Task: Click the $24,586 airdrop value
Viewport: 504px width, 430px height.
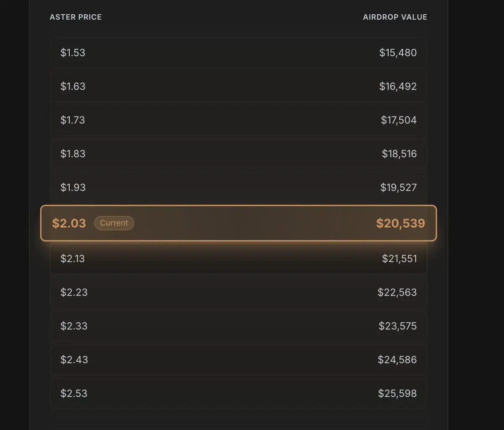Action: (x=397, y=360)
